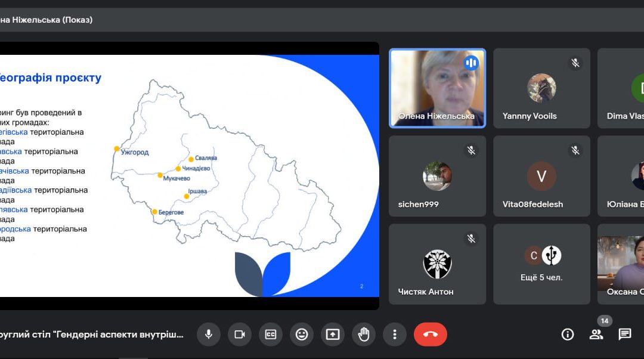Click muted mic icon on Чистяк Антон tile

(471, 239)
